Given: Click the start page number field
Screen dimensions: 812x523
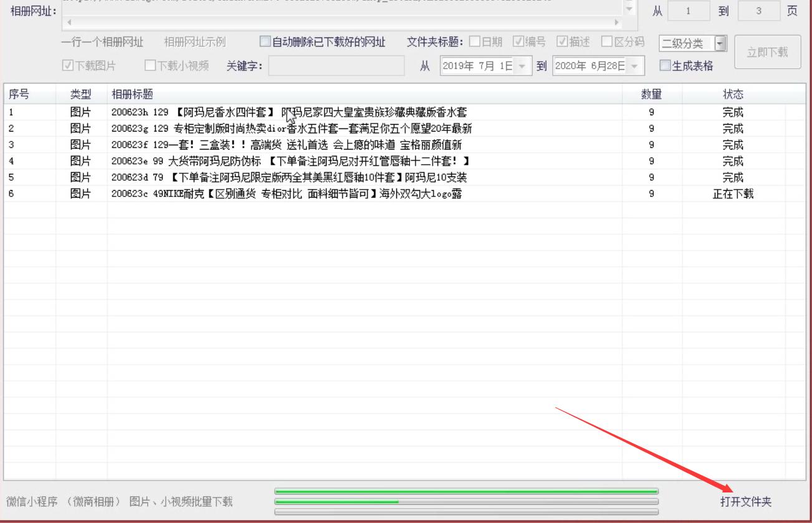Looking at the screenshot, I should click(688, 11).
